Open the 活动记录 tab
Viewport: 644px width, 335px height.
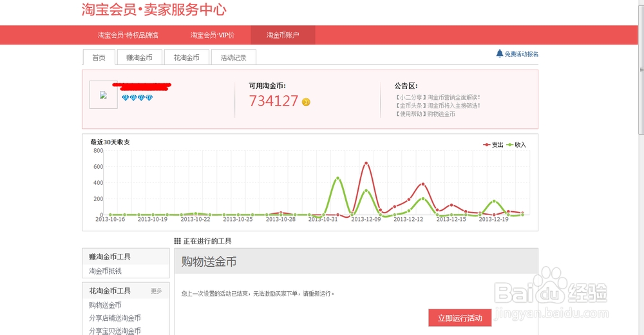(x=233, y=57)
